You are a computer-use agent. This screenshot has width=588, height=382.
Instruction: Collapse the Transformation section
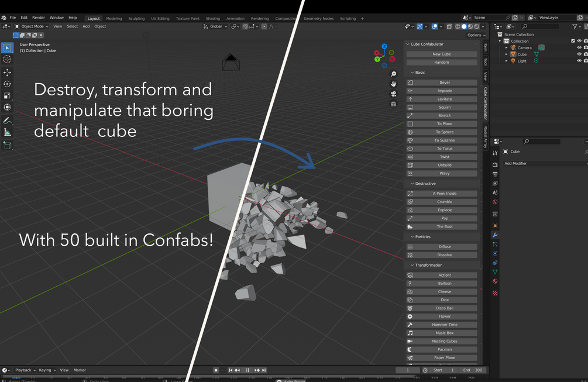click(412, 266)
